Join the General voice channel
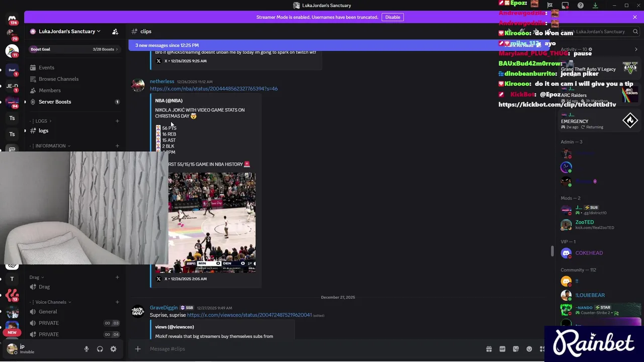The height and width of the screenshot is (362, 644). click(74, 312)
